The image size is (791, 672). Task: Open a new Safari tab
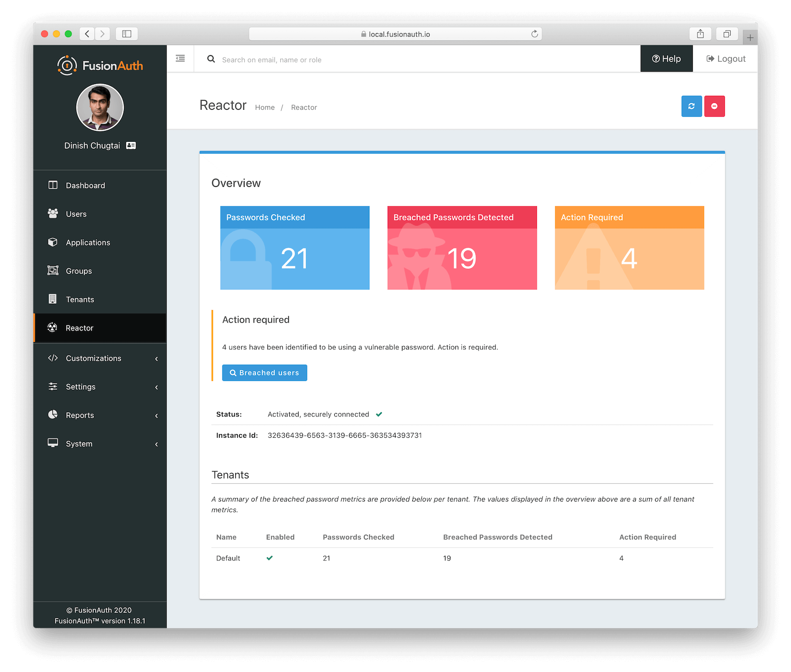pos(750,37)
